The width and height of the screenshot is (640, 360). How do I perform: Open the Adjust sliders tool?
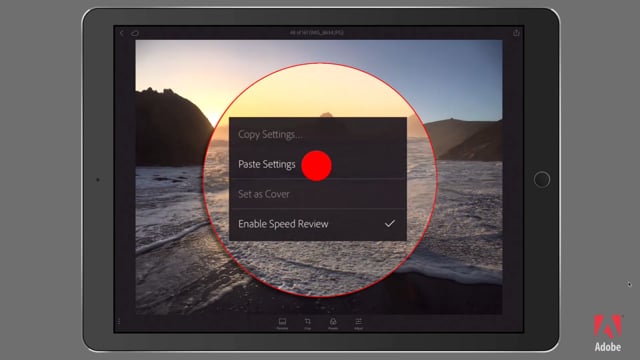point(358,323)
